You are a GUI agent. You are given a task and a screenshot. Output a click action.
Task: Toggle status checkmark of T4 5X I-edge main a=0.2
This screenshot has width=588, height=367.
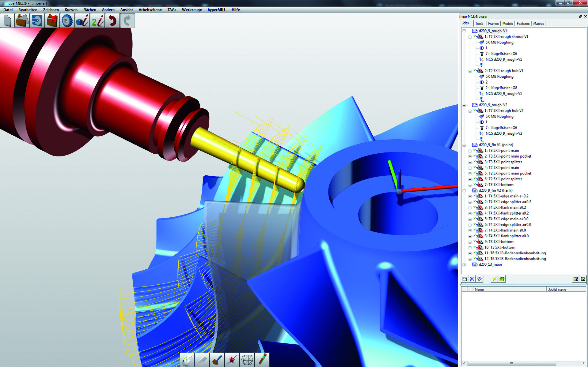(x=475, y=196)
